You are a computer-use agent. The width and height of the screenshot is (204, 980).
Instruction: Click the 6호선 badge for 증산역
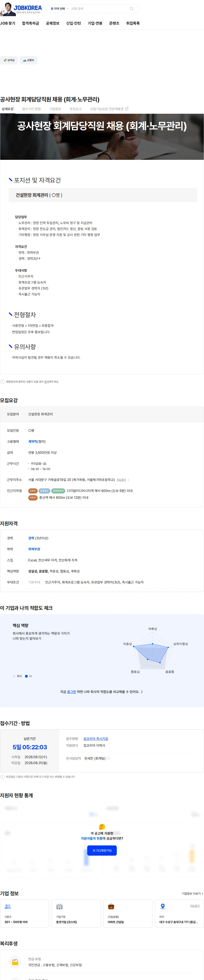point(33,498)
